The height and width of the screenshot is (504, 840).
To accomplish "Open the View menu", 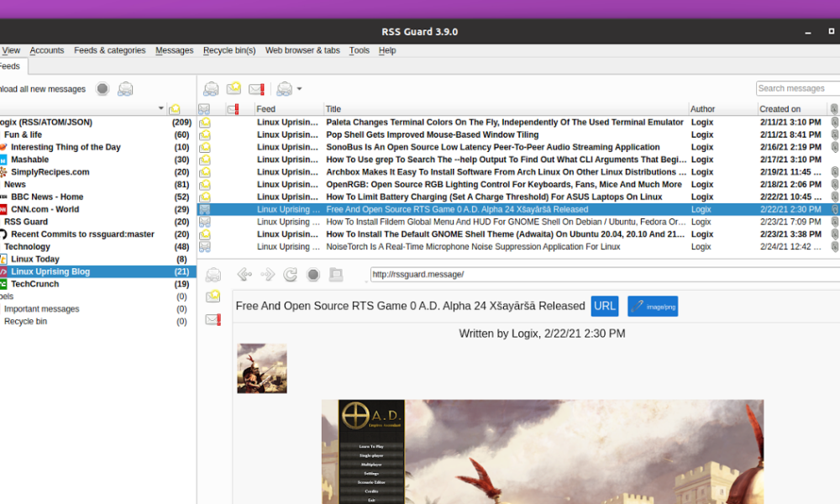I will 11,50.
